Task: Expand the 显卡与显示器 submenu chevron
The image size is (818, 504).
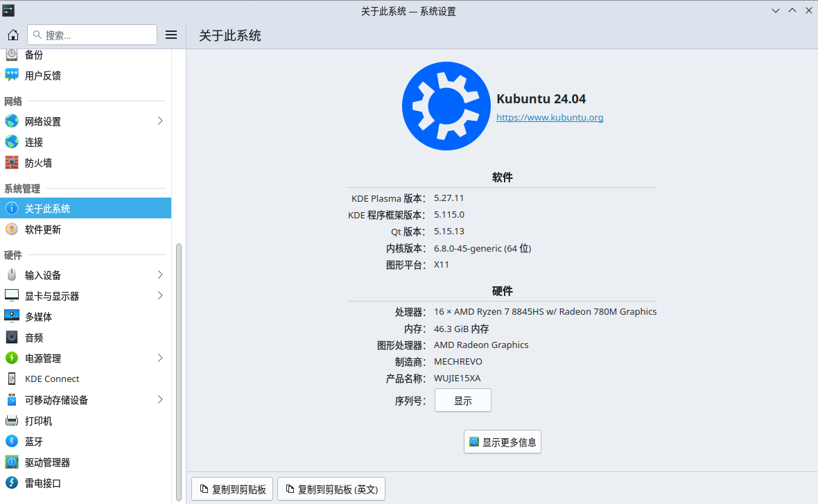Action: click(160, 296)
